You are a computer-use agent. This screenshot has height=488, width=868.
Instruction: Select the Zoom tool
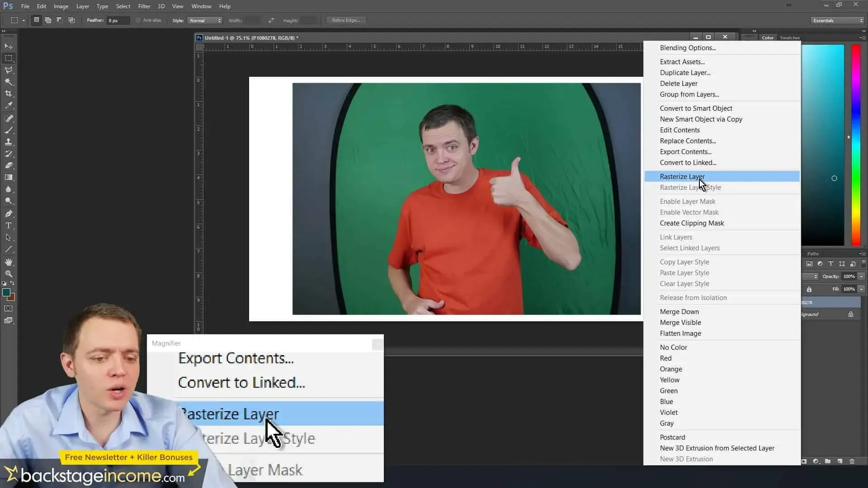[x=9, y=273]
